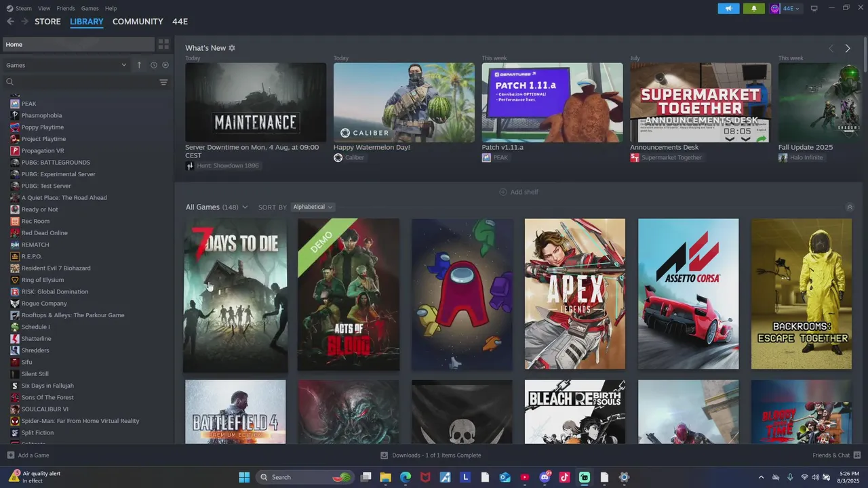Show previous What's New items arrow

click(x=831, y=48)
